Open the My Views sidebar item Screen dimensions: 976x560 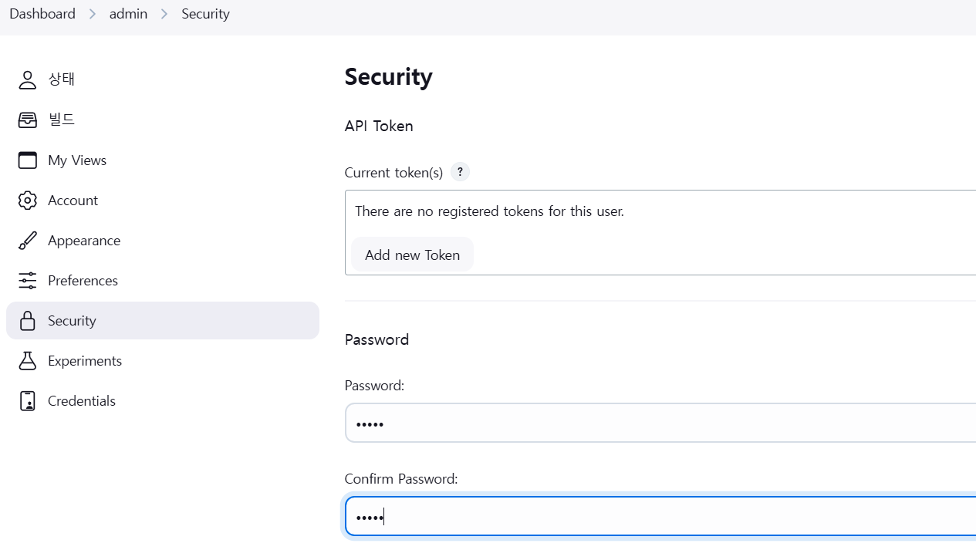click(77, 160)
